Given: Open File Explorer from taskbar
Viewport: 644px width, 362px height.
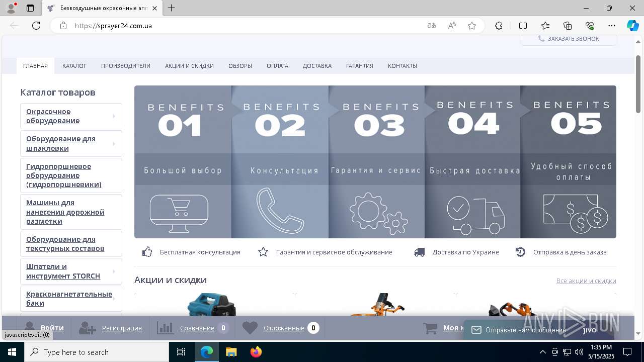Looking at the screenshot, I should (231, 352).
